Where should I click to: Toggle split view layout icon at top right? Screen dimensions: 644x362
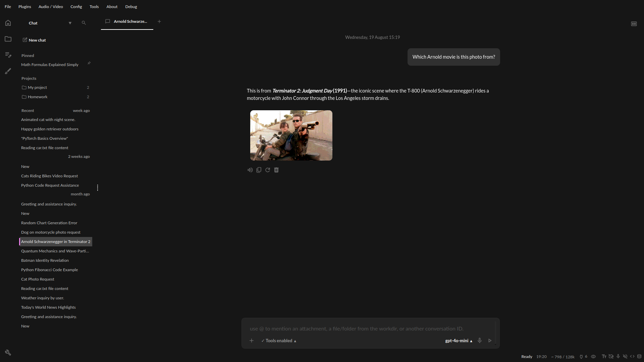click(634, 24)
